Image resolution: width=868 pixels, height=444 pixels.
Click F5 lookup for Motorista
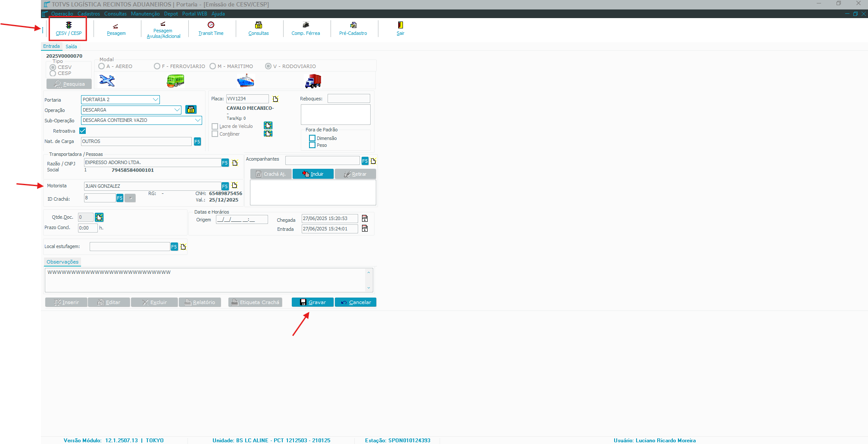tap(225, 186)
